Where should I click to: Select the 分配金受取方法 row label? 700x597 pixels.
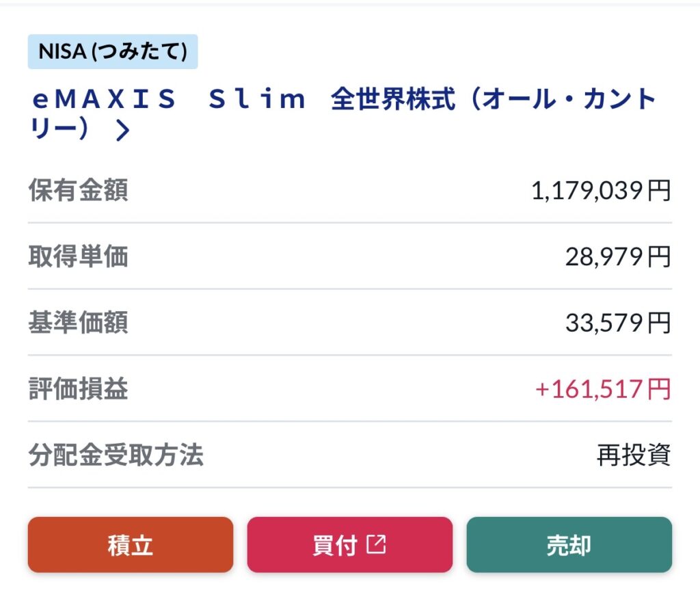tap(116, 455)
